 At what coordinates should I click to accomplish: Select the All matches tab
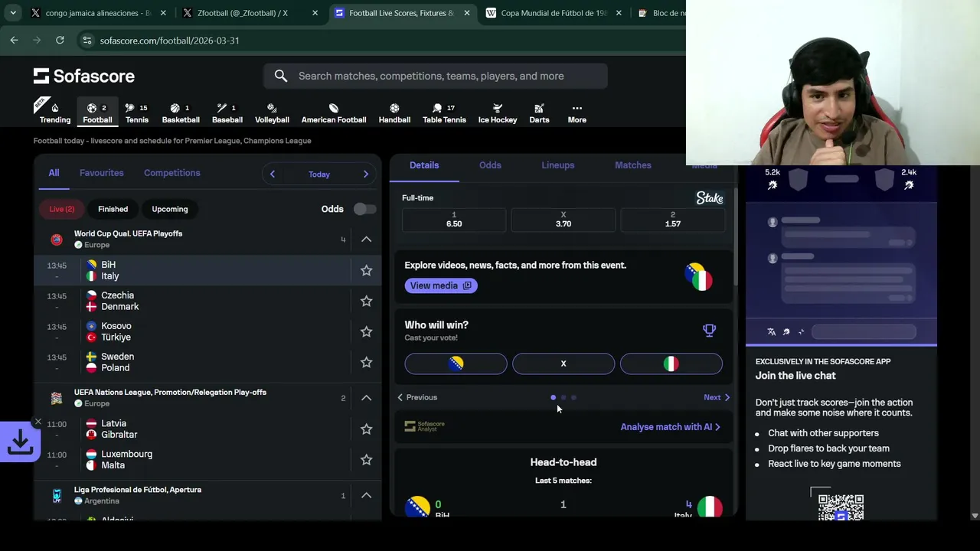(x=54, y=173)
